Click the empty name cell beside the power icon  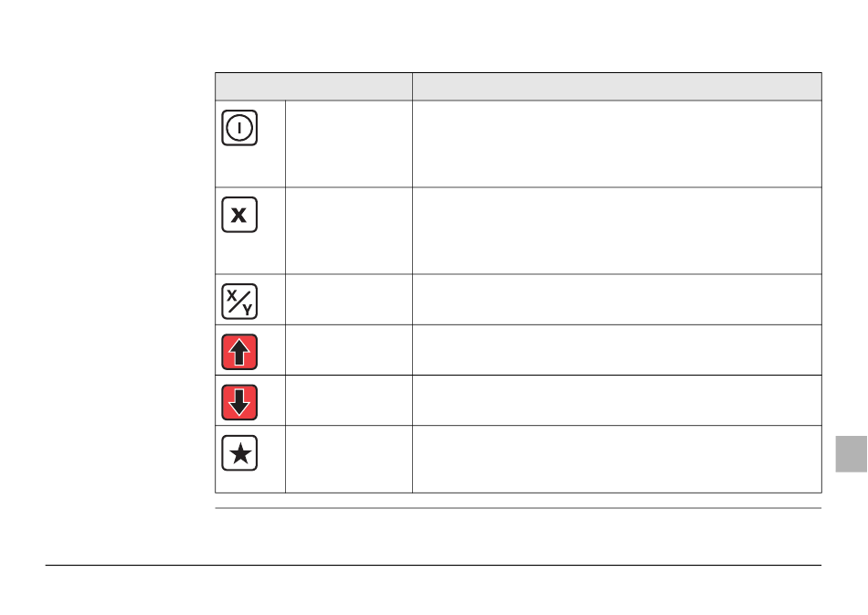349,143
